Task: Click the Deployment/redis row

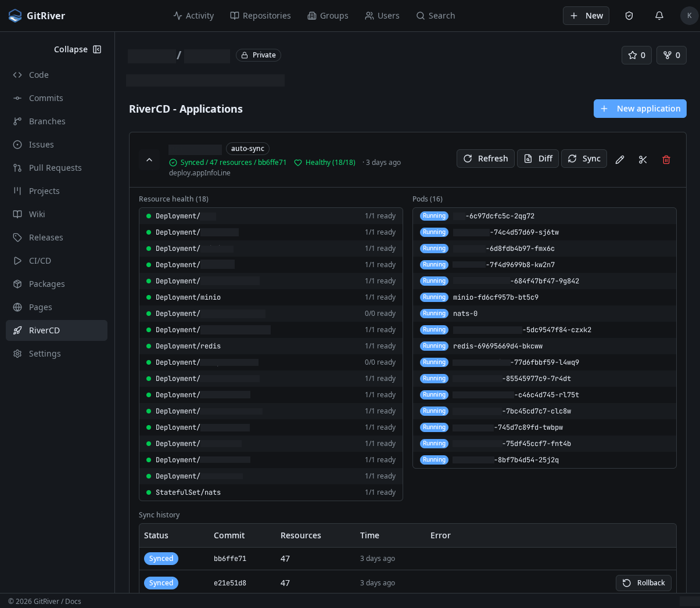Action: click(271, 346)
